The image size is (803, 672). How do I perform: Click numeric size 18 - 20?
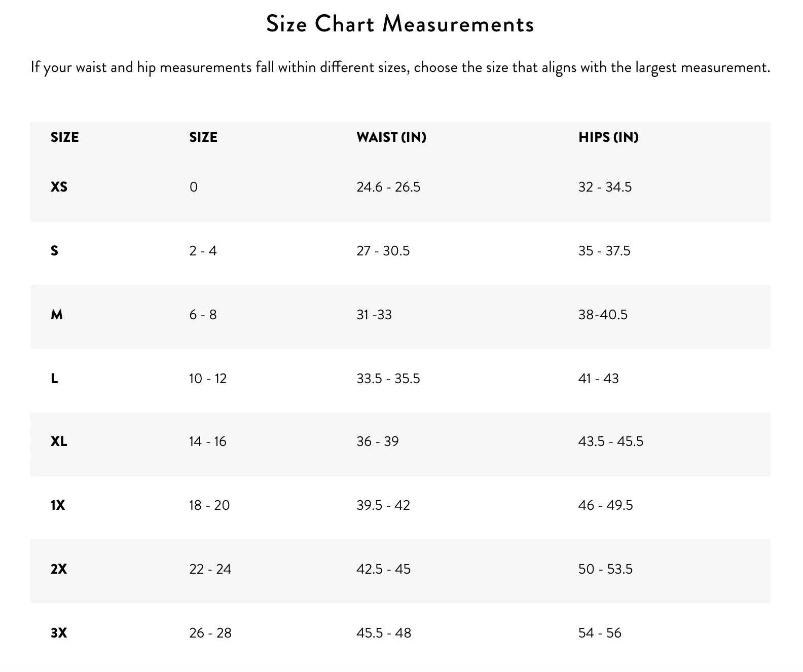(209, 505)
